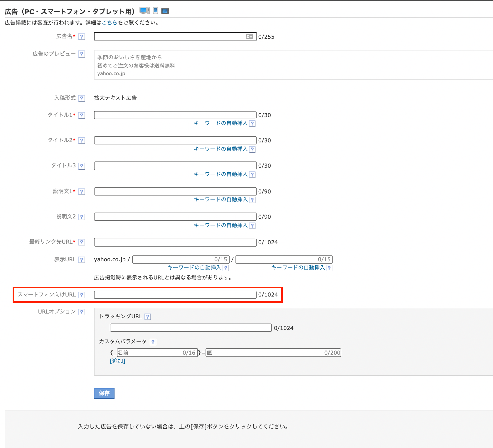This screenshot has height=448, width=493.
Task: Click the tablet device icon in heading
Action: [165, 11]
